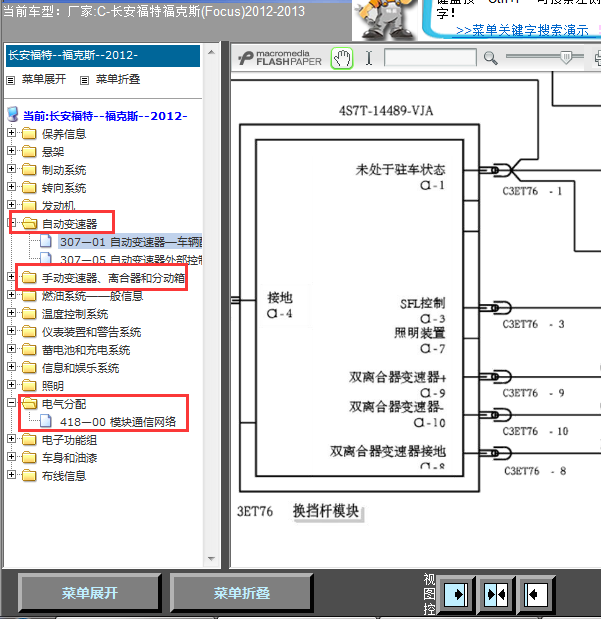Click current vehicle link 长安福特--福克斯--2012-
This screenshot has width=601, height=619.
pos(105,116)
